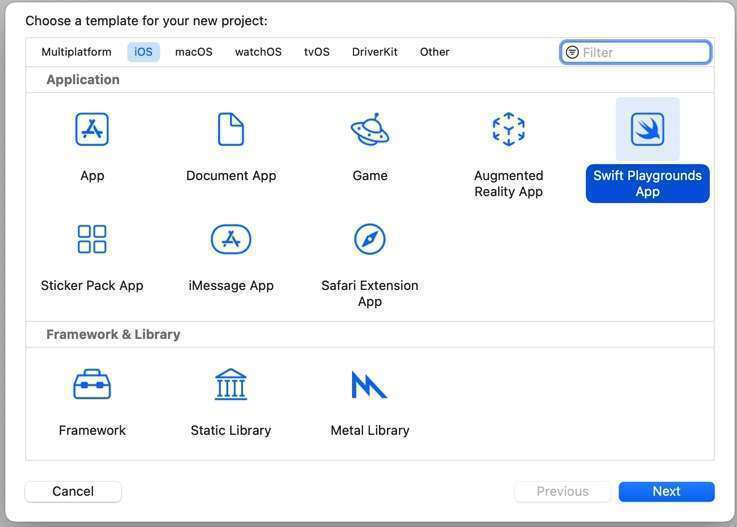Choose the Static Library template icon
737x527 pixels.
pos(231,385)
